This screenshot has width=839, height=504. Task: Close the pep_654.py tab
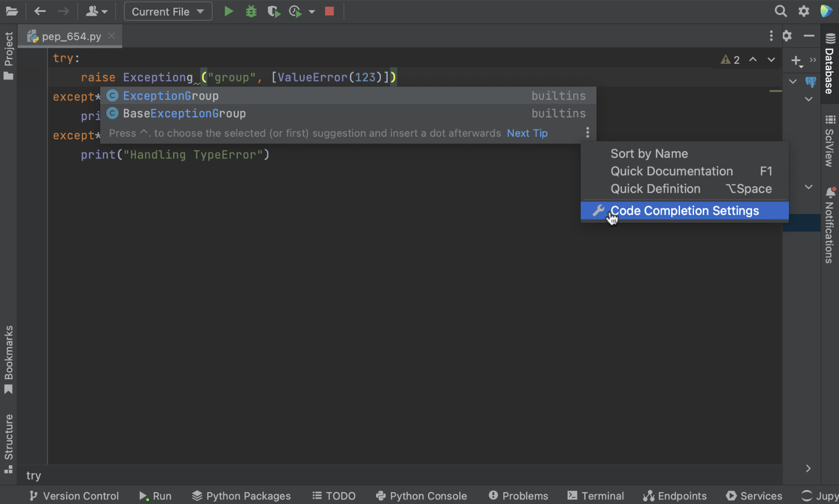point(111,36)
